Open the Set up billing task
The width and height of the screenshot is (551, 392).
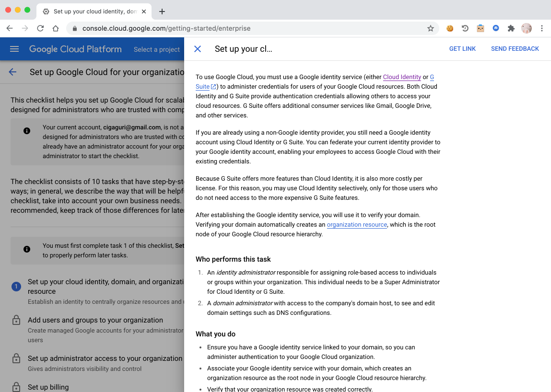(x=48, y=387)
